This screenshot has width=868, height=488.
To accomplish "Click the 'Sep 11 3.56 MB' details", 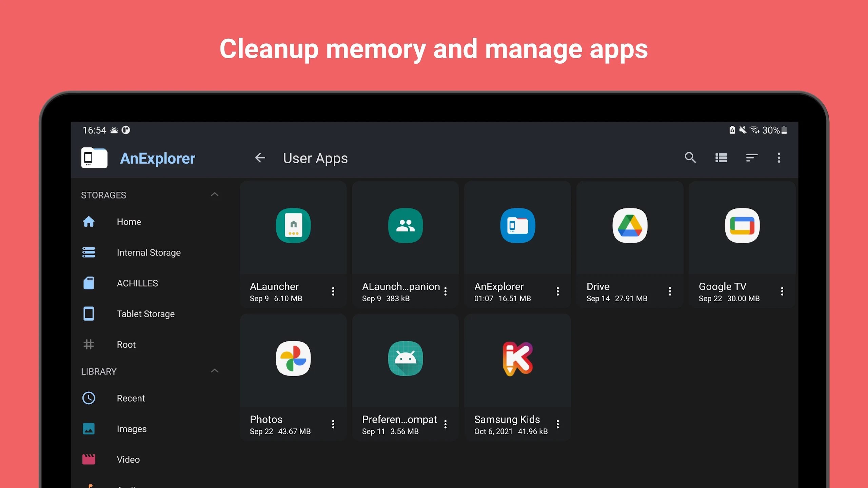I will click(x=390, y=431).
